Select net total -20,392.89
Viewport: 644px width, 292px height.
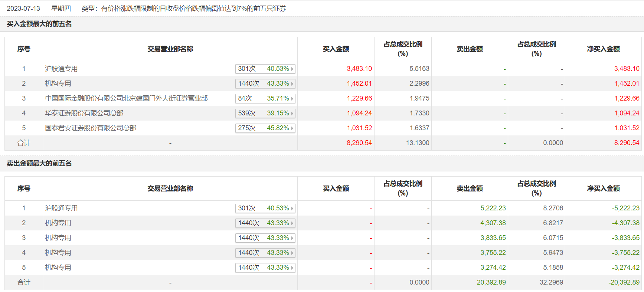[x=624, y=282]
